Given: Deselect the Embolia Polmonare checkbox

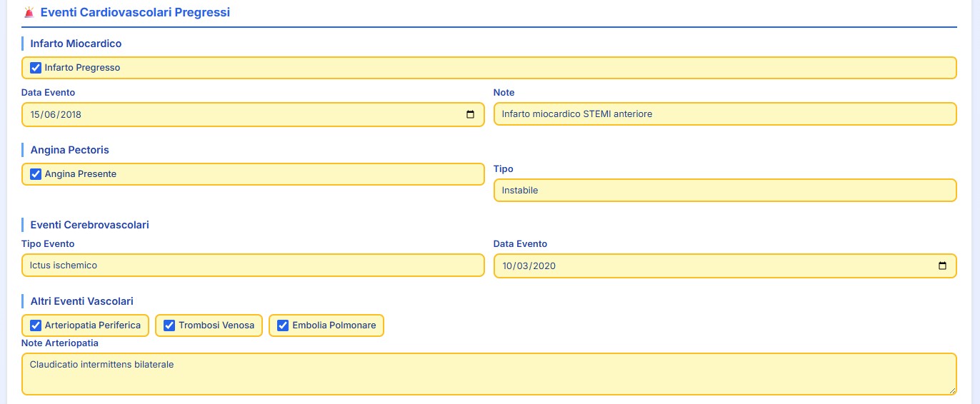Looking at the screenshot, I should click(x=283, y=325).
